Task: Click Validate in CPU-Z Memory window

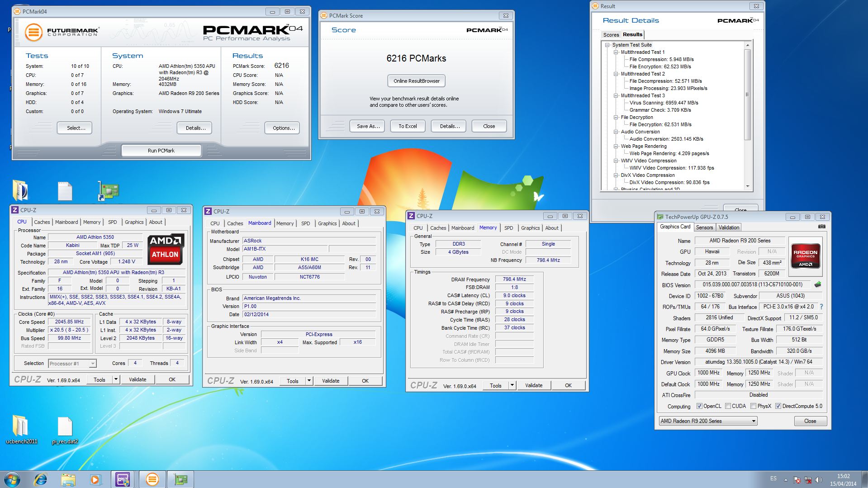Action: 534,385
